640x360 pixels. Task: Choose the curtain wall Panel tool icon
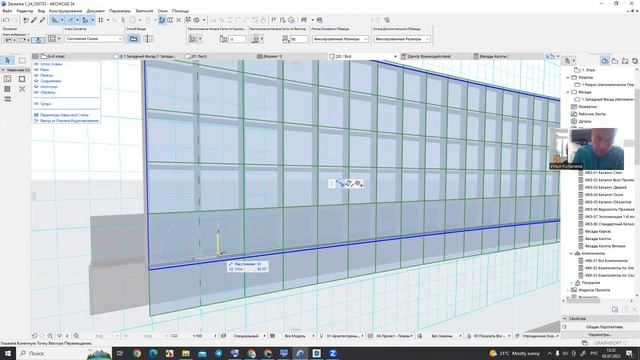[7, 89]
